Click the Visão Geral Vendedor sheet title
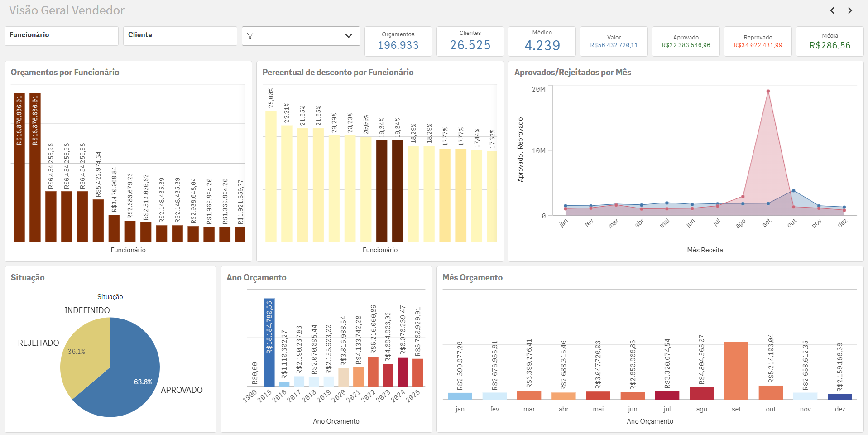This screenshot has height=435, width=868. [x=67, y=10]
